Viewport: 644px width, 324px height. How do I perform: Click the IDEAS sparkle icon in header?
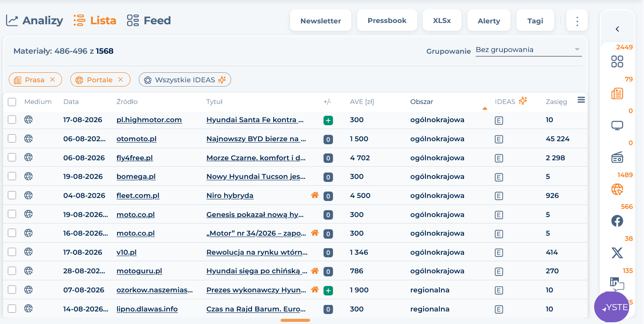[x=523, y=101]
